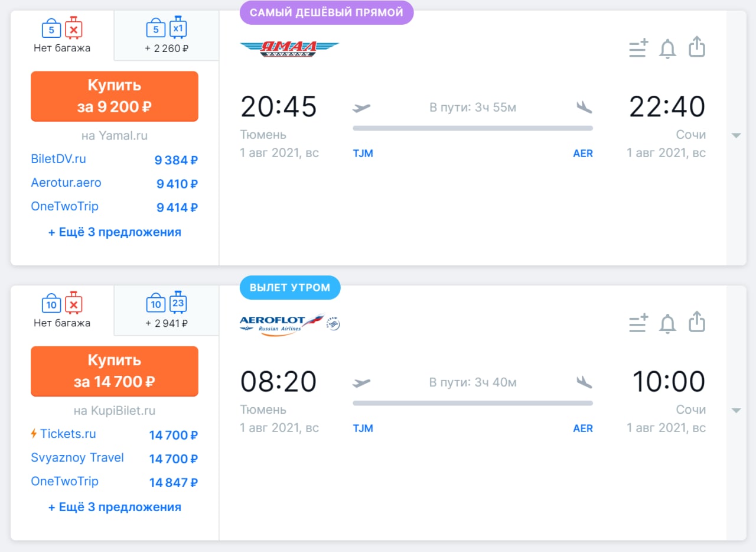
Task: Select baggage option for + 2 260 ₽
Action: (x=167, y=35)
